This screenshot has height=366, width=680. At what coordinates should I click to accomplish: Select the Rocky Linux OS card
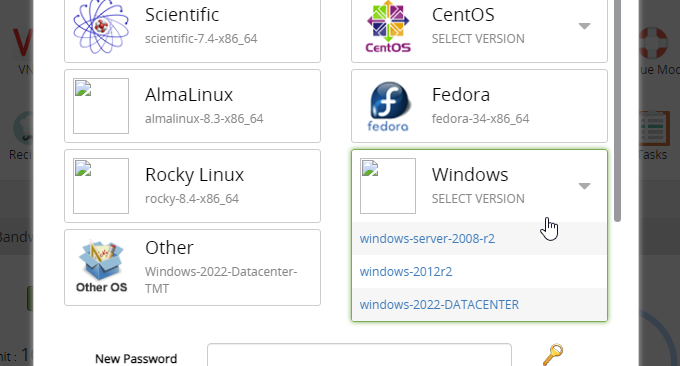193,186
